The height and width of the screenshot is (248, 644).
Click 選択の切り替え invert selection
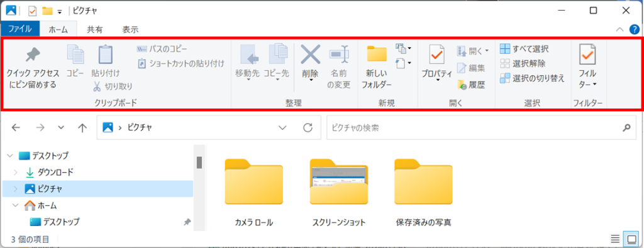click(x=532, y=78)
